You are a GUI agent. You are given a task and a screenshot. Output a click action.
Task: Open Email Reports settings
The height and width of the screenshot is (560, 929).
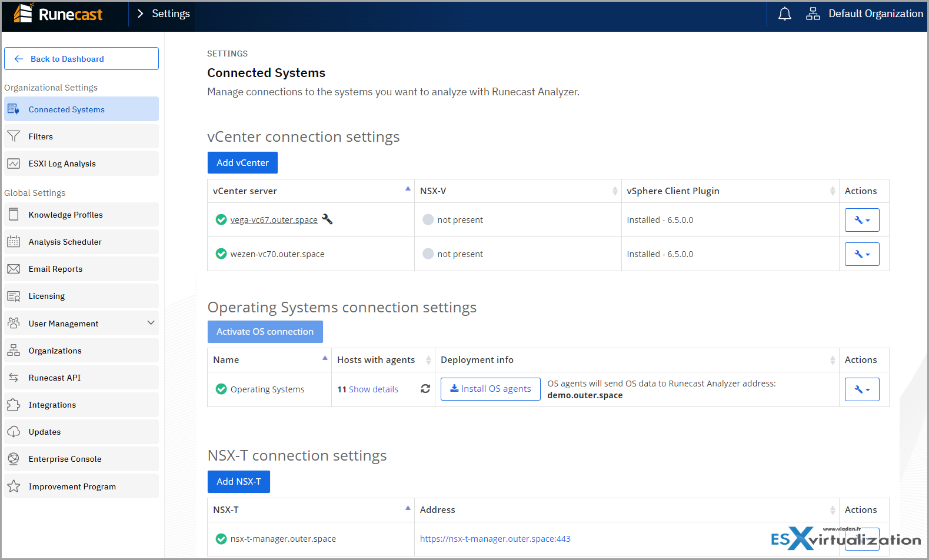[81, 269]
